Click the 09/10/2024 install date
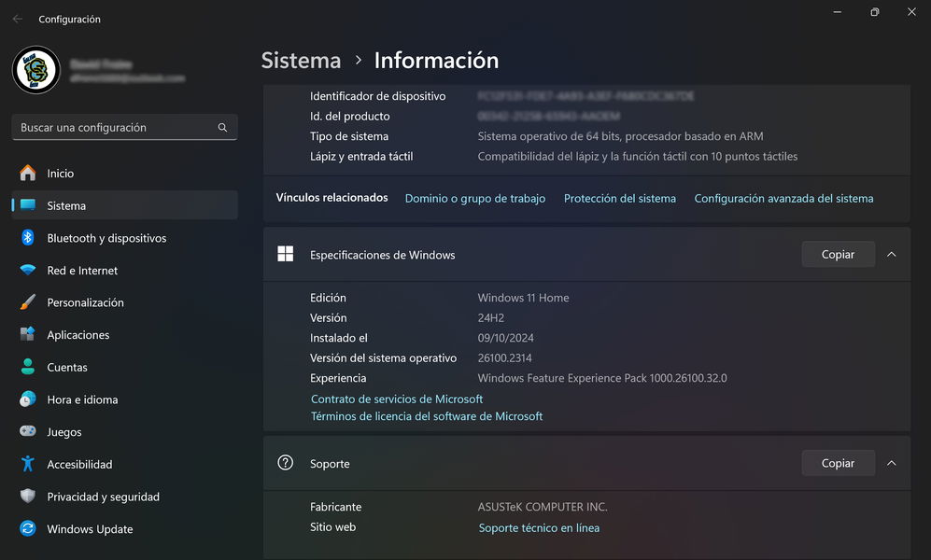 click(506, 338)
